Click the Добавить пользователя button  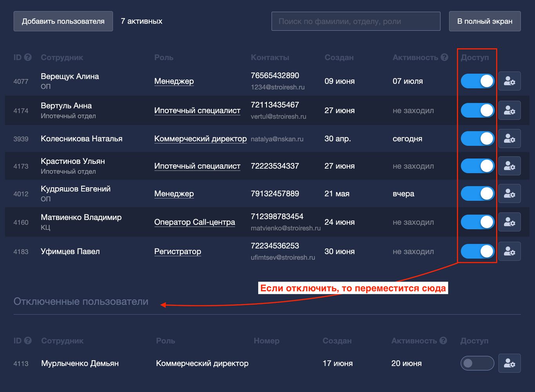point(63,21)
